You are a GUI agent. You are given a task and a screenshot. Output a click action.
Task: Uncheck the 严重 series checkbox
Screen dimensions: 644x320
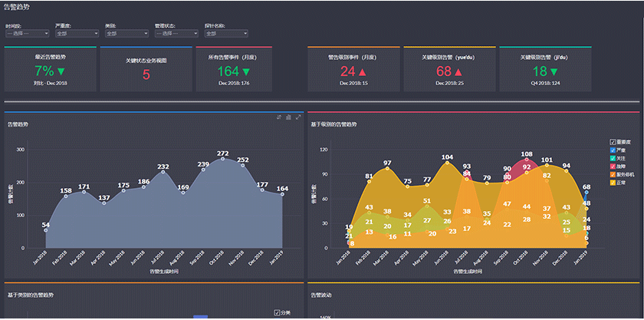click(613, 150)
